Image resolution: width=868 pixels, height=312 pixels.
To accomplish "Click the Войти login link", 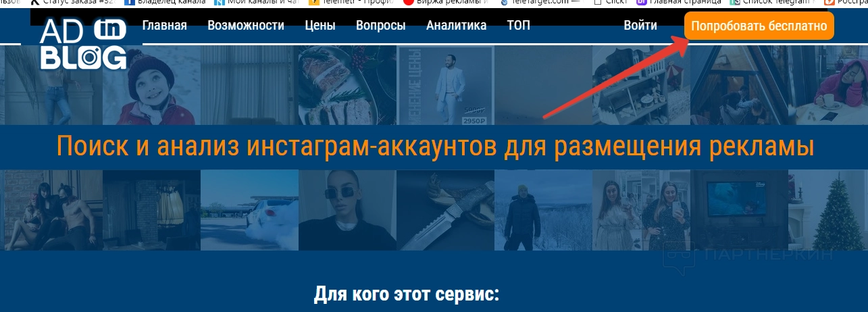I will [x=640, y=26].
